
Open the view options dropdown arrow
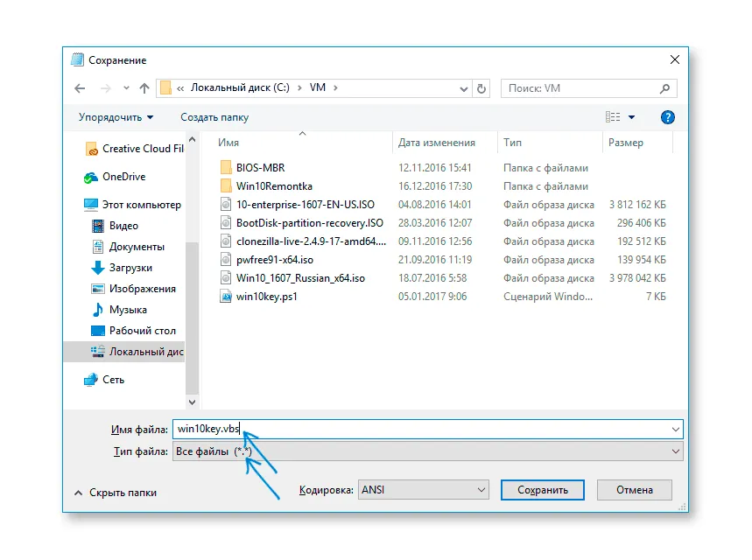(631, 117)
